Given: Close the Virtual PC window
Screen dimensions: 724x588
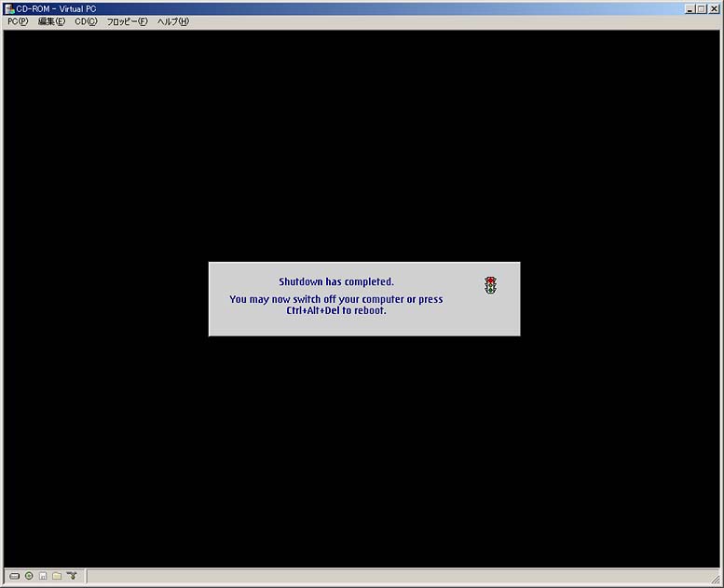Looking at the screenshot, I should 714,8.
